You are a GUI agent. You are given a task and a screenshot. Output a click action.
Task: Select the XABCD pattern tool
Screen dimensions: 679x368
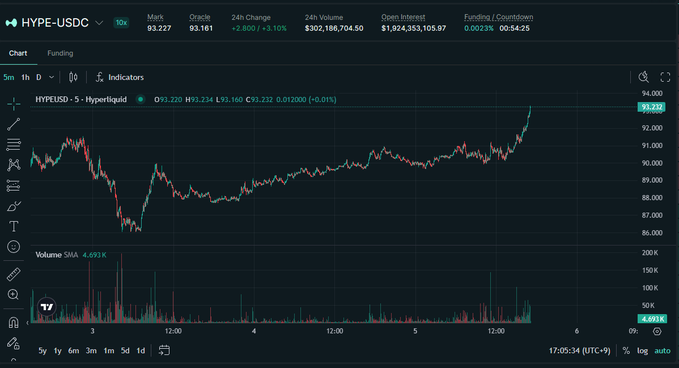pyautogui.click(x=13, y=165)
